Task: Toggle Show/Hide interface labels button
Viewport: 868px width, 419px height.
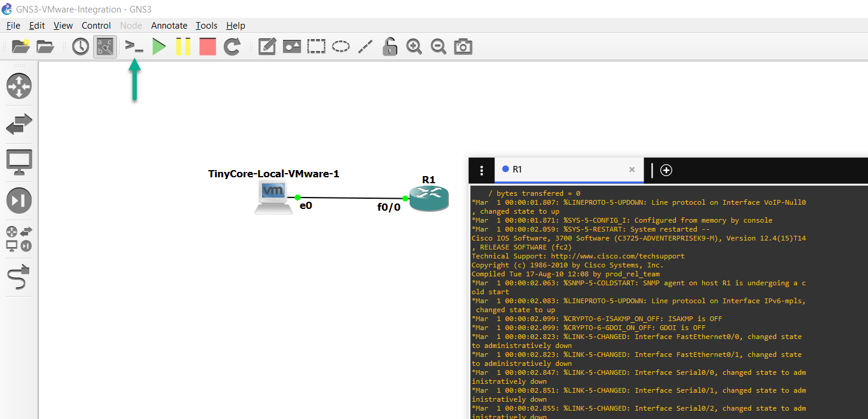Action: click(x=105, y=47)
